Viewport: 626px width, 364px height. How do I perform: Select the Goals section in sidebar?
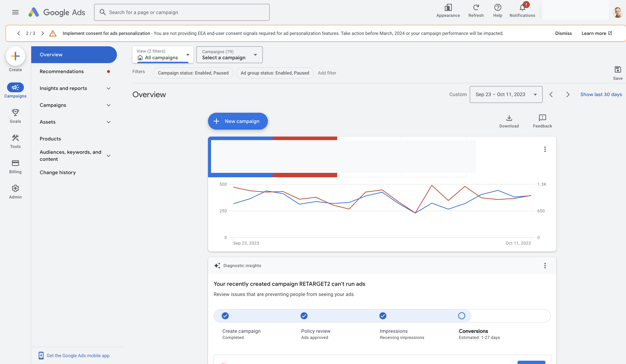coord(15,115)
